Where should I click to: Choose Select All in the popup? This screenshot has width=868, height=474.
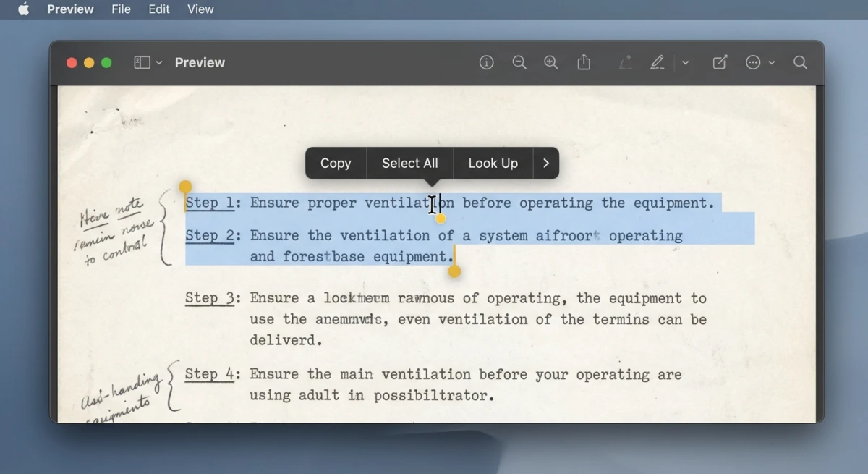(x=410, y=164)
